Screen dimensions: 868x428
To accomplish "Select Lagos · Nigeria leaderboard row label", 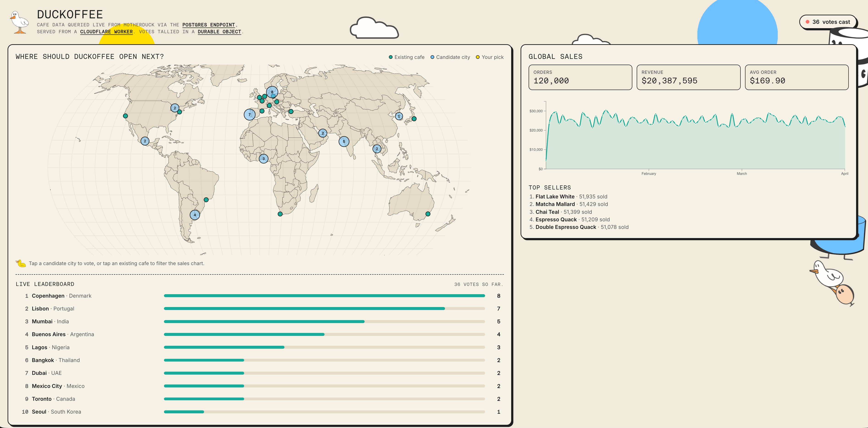I will pyautogui.click(x=51, y=347).
